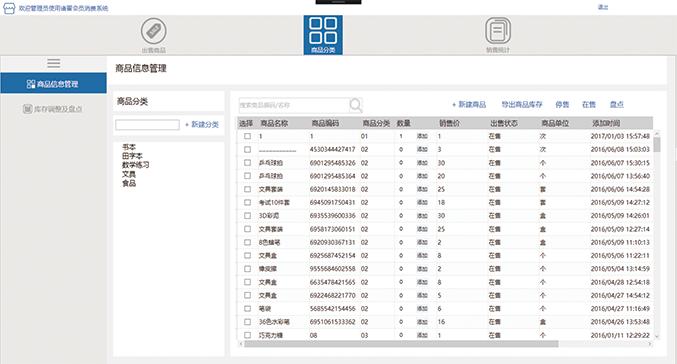Click the horizontal scrollbar left arrow
The image size is (677, 364).
241,344
